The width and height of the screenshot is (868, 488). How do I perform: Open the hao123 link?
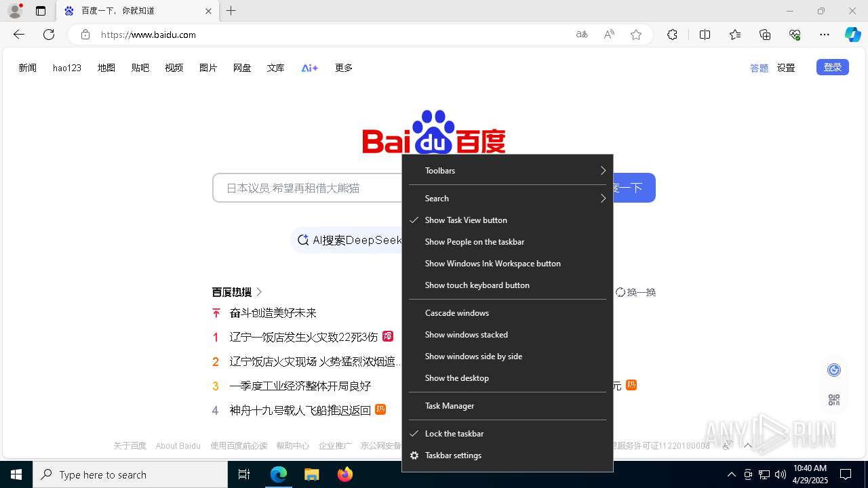67,68
